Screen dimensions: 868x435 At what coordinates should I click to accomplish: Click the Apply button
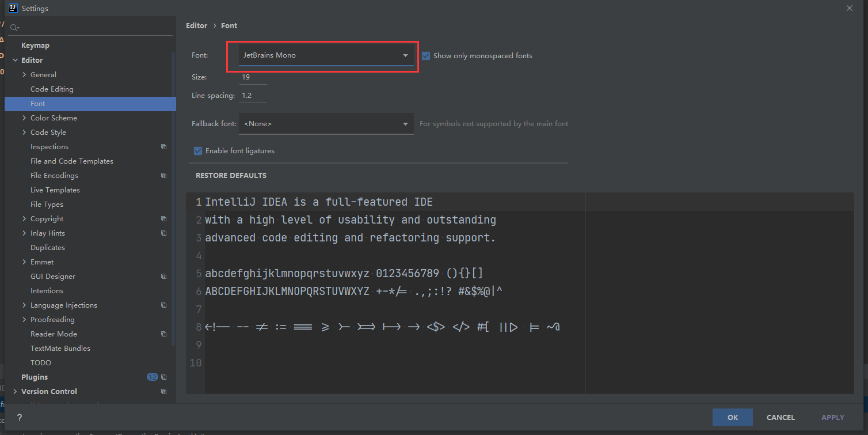coord(833,417)
